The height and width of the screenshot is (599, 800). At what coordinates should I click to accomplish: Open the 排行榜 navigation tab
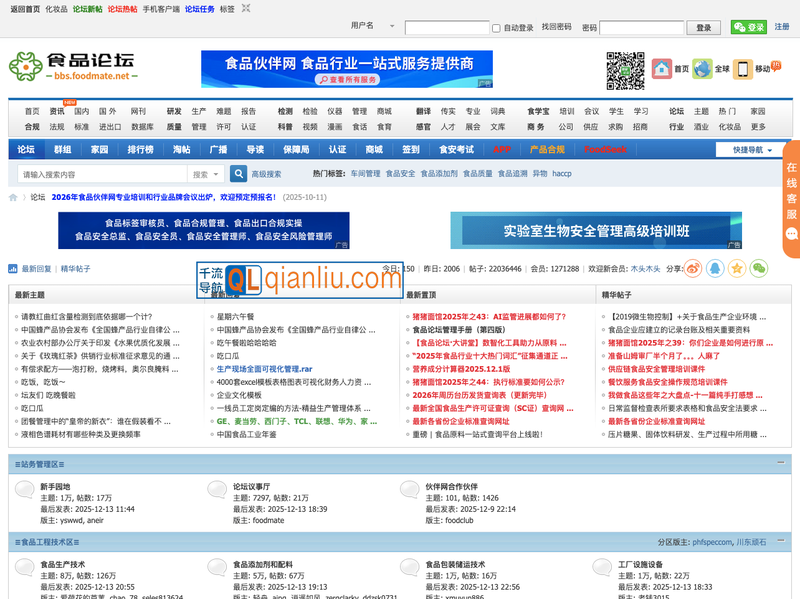click(140, 149)
